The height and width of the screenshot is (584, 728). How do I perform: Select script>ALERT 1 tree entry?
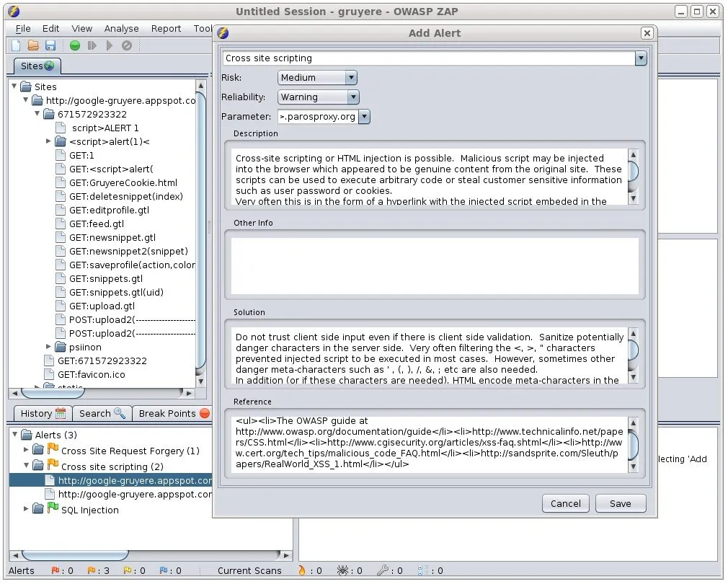105,128
